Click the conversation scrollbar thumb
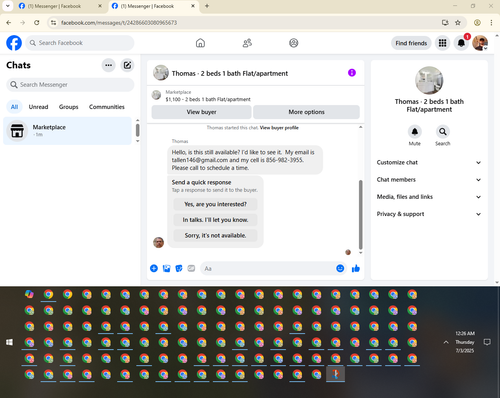The width and height of the screenshot is (500, 398). pyautogui.click(x=360, y=215)
